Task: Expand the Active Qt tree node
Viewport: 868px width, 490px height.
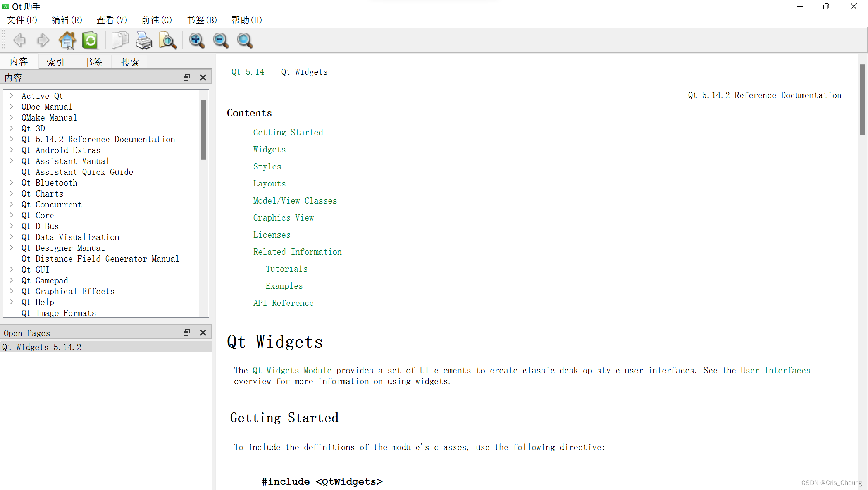Action: [x=12, y=95]
